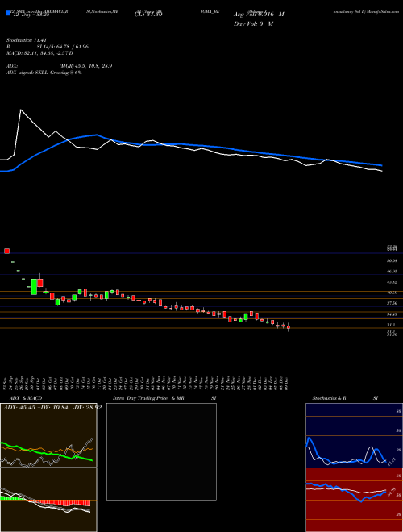Open the blue Stochastics chart panel
Image resolution: width=403 pixels, height=532 pixels.
pos(354,435)
